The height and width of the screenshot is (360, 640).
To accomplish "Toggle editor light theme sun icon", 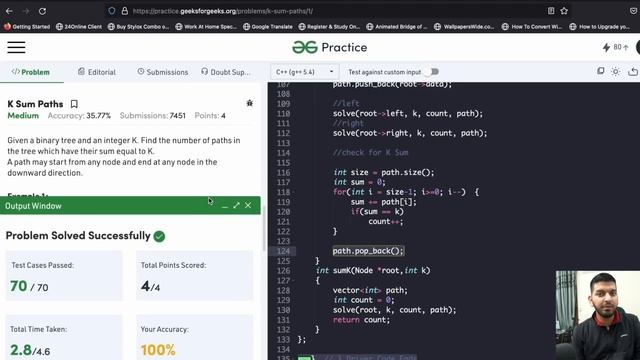I will 616,71.
